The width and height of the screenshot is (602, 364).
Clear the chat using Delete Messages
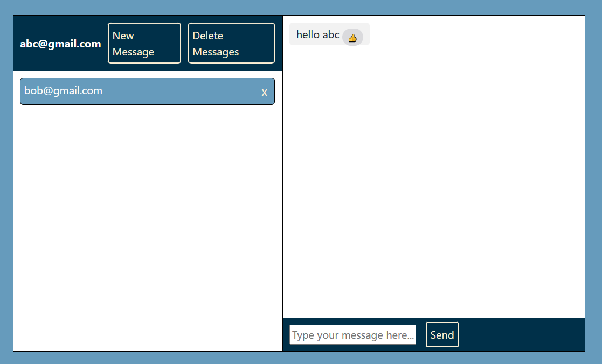tap(231, 43)
